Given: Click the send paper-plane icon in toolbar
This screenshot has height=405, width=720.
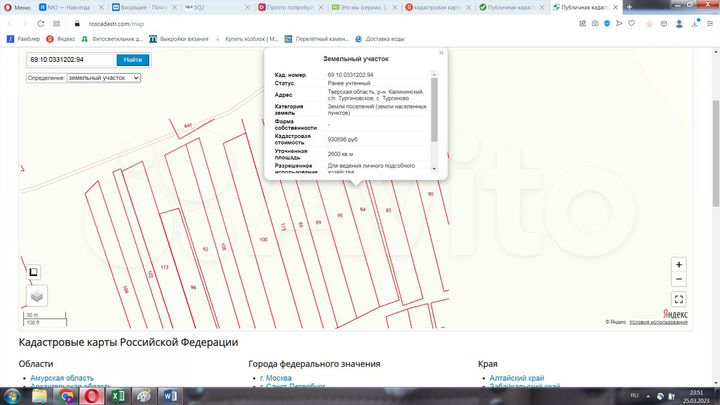Looking at the screenshot, I should (x=619, y=23).
